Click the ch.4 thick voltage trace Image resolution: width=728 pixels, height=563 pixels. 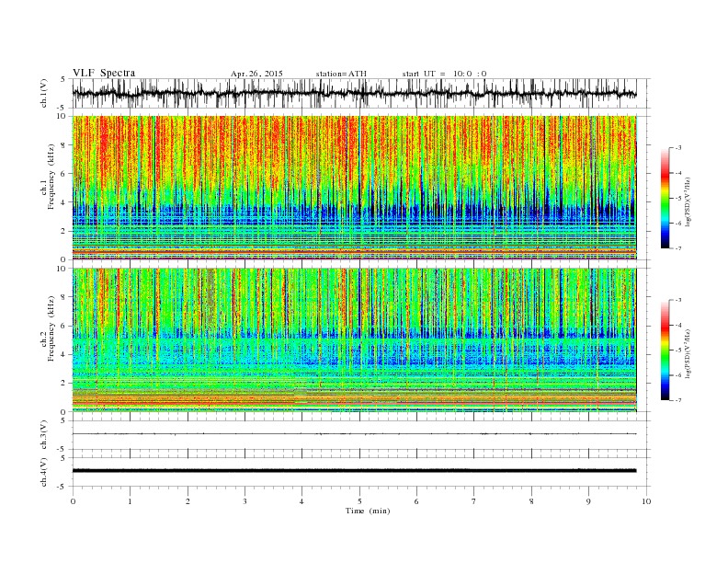pos(354,471)
